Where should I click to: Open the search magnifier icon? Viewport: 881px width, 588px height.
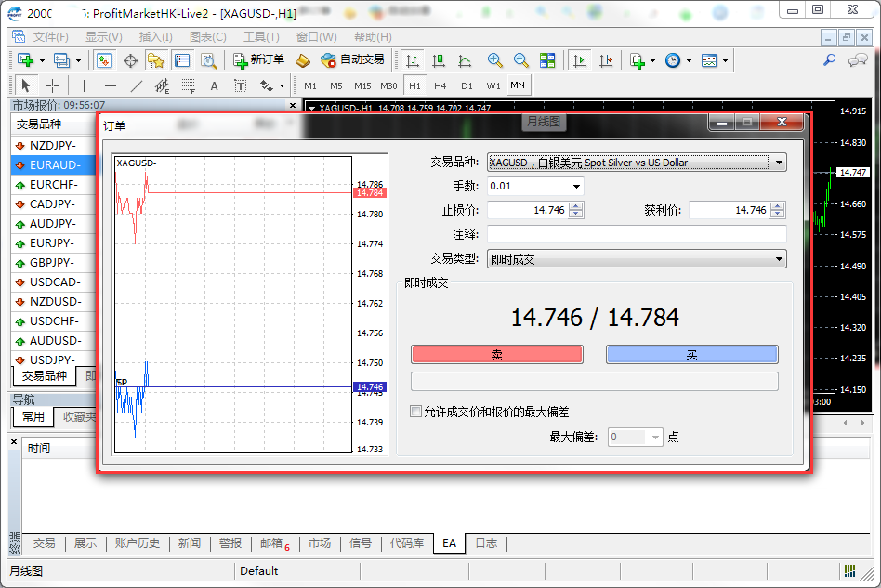[829, 60]
